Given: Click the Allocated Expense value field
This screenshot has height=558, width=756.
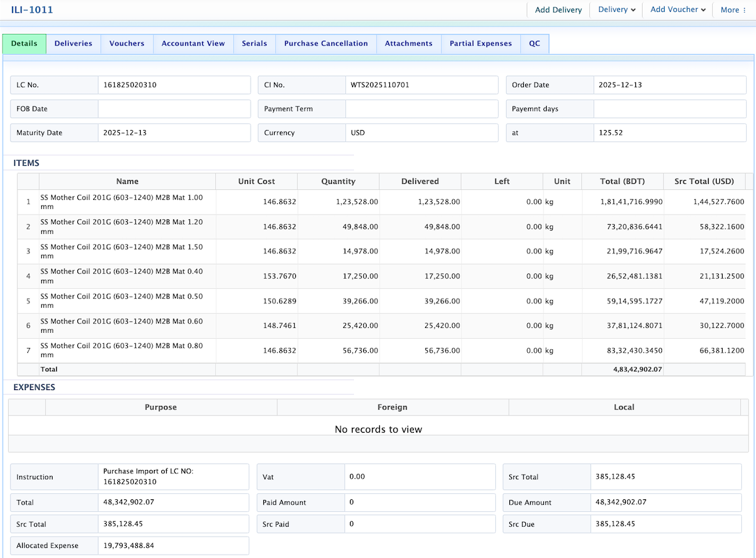Looking at the screenshot, I should (173, 546).
